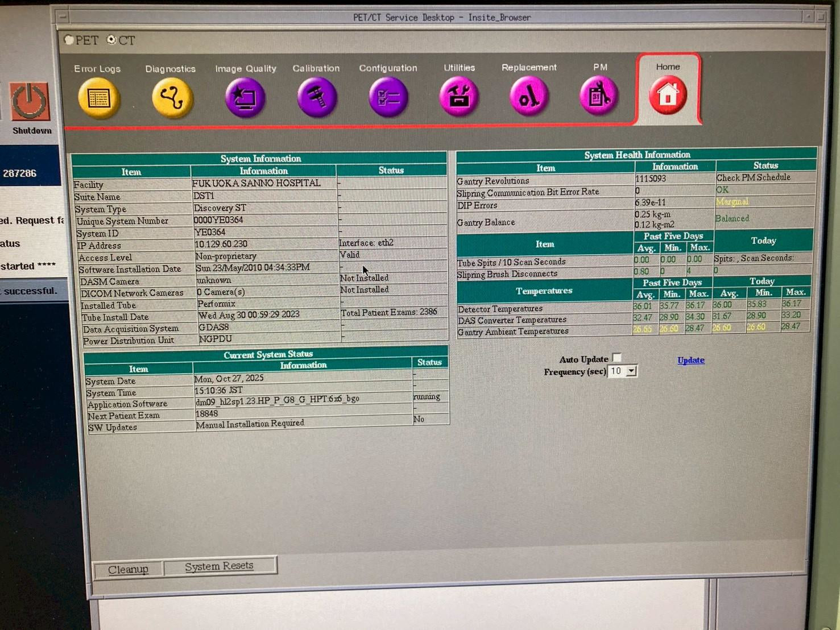Go to the Home icon

coord(668,95)
